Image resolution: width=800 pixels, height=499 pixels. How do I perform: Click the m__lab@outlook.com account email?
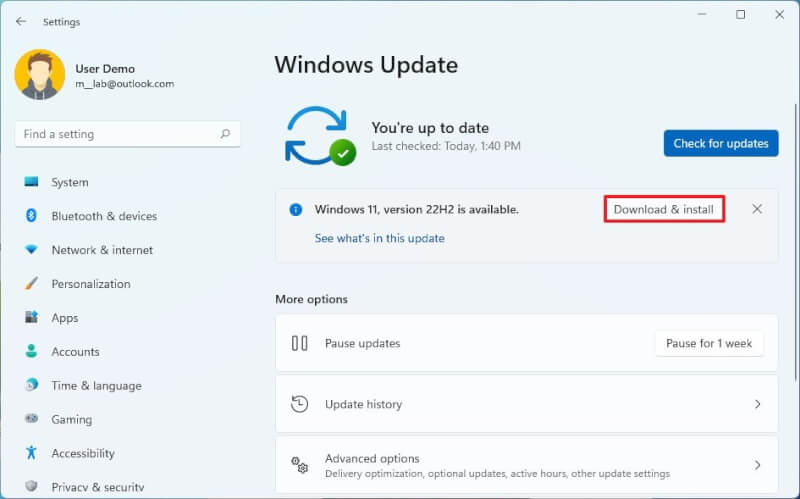click(x=124, y=84)
